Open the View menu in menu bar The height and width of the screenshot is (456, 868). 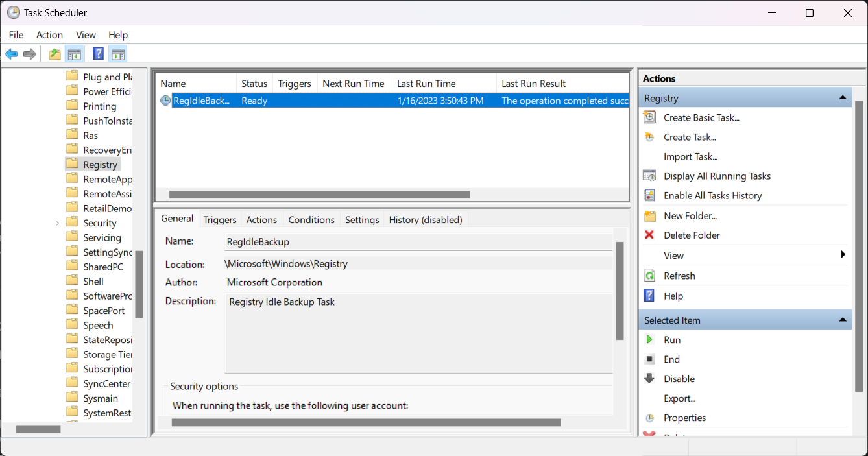[86, 35]
